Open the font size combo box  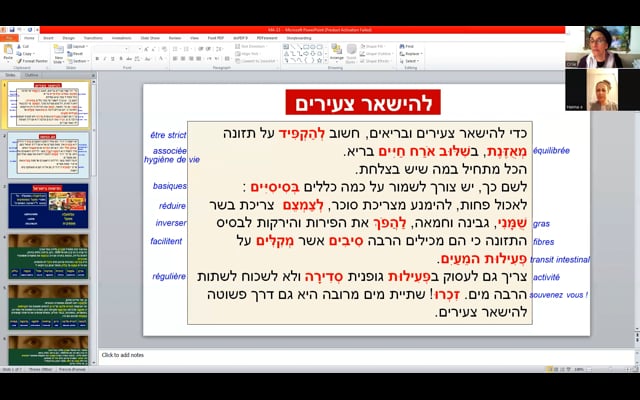click(136, 49)
